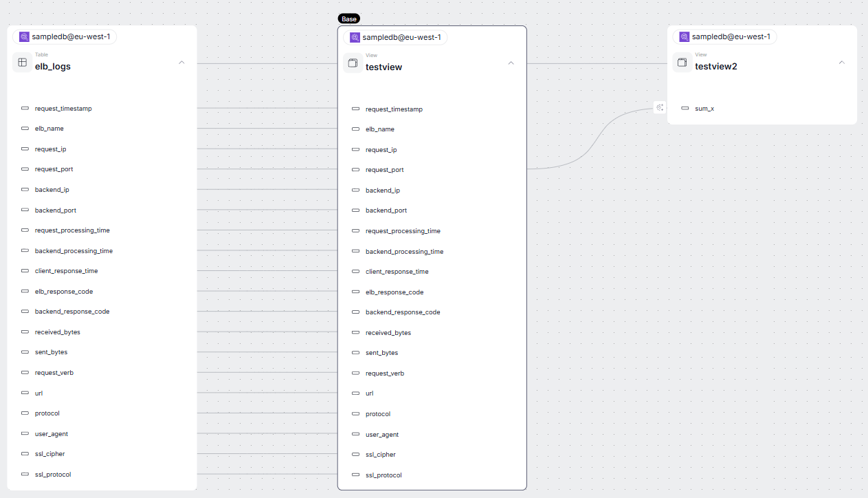Click the elb_logs table title
This screenshot has height=498, width=868.
tap(53, 67)
